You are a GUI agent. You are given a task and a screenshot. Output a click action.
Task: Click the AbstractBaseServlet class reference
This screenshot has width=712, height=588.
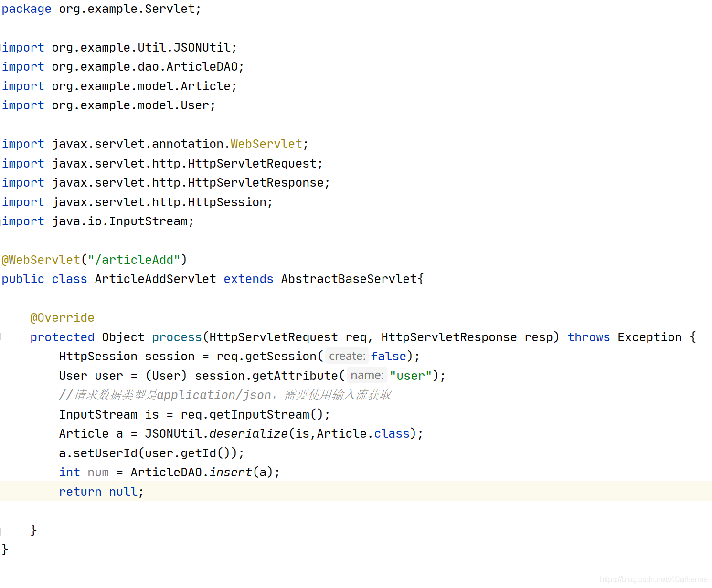point(349,279)
